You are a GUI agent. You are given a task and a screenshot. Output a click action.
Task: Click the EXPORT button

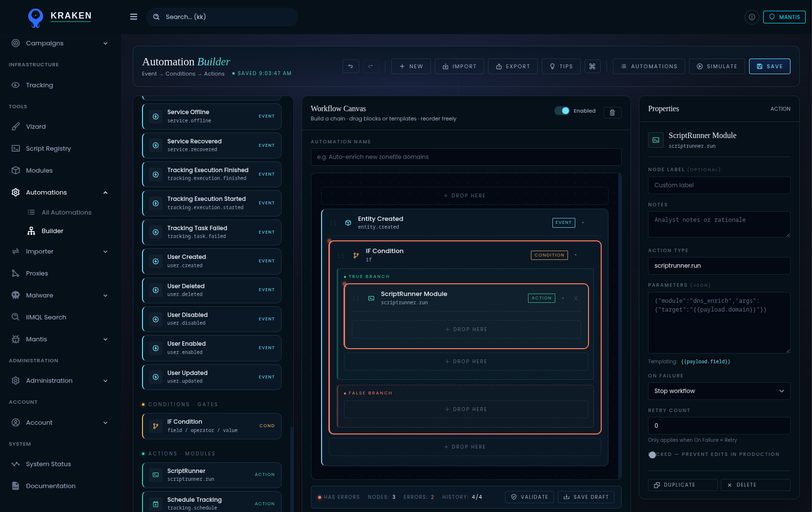tap(513, 66)
